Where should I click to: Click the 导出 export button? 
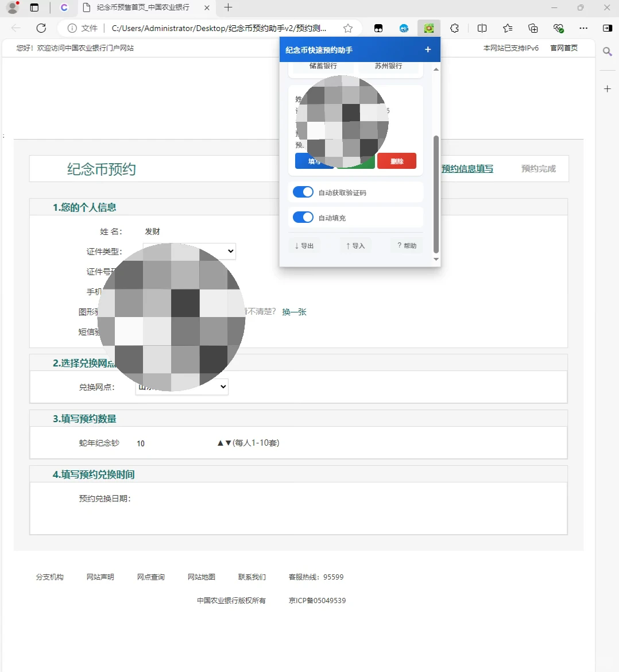(x=304, y=246)
